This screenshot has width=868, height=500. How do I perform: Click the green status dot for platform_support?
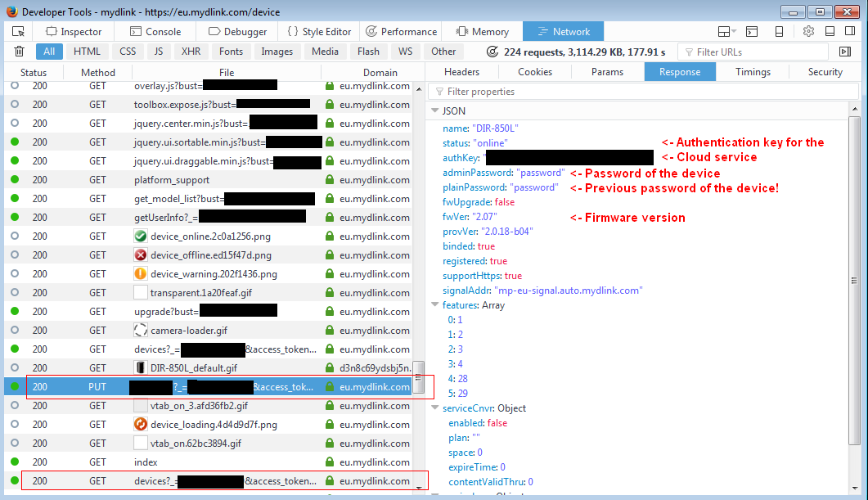[x=15, y=179]
